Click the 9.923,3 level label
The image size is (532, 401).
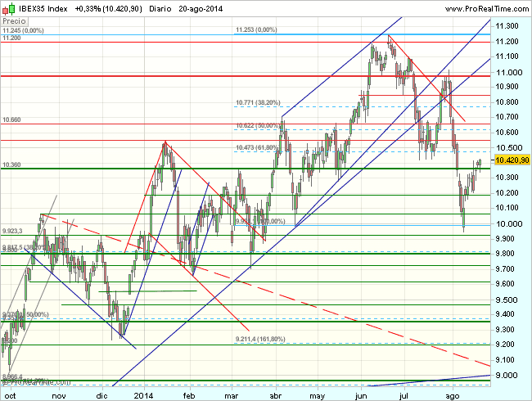click(12, 231)
